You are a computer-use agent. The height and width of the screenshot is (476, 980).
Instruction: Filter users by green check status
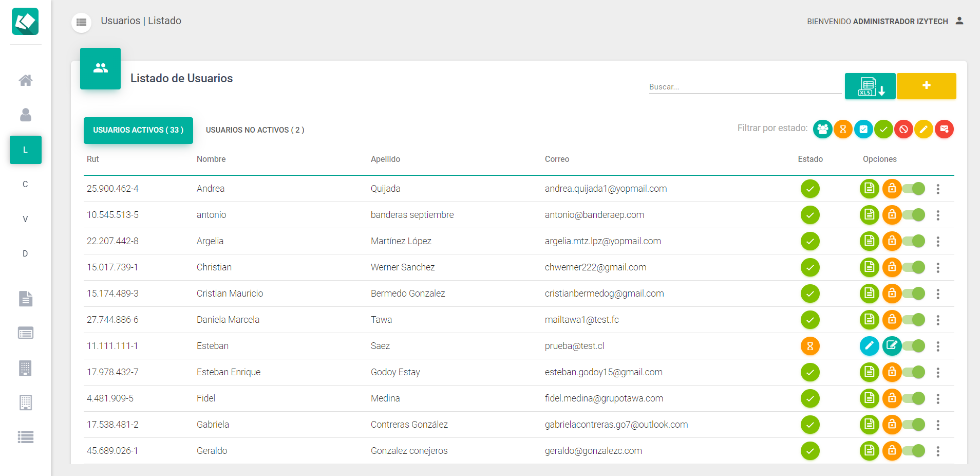tap(883, 129)
